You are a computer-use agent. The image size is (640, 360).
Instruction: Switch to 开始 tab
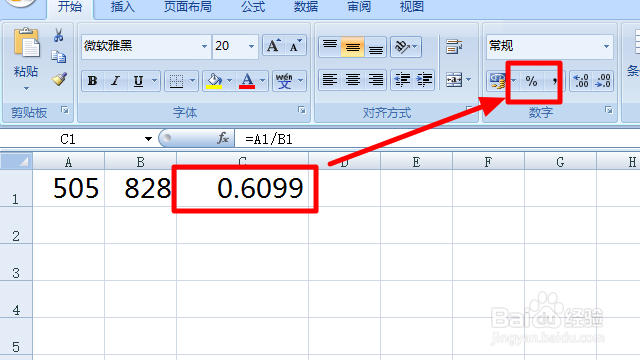click(70, 7)
